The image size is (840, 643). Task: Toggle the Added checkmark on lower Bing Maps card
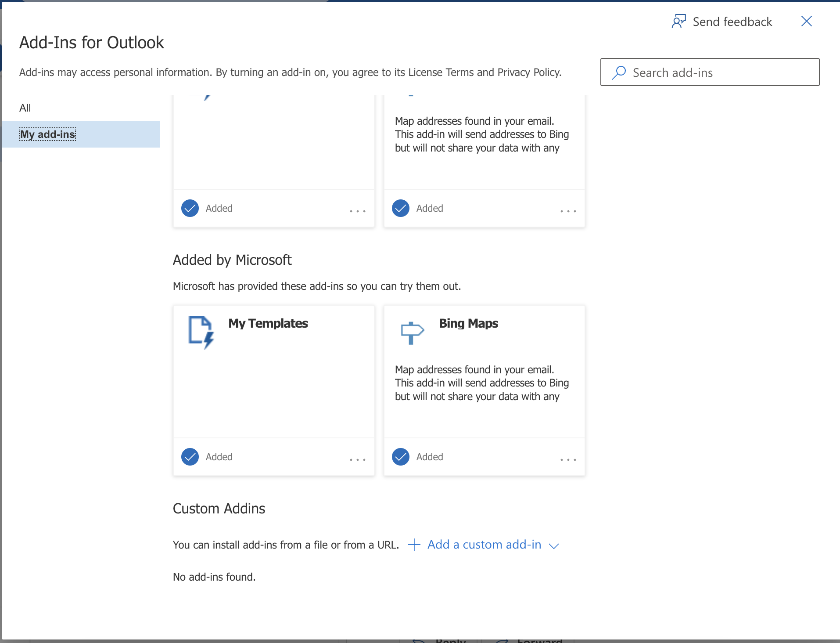pyautogui.click(x=401, y=457)
